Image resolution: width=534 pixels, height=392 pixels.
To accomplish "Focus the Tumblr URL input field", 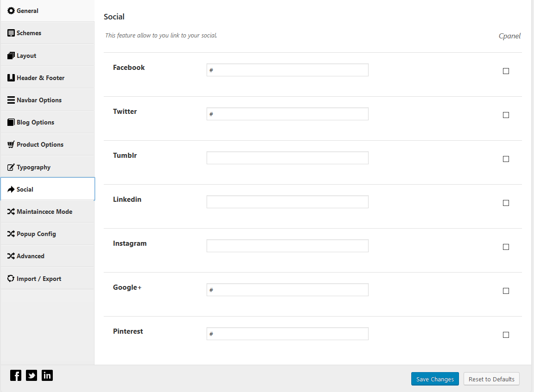I will tap(288, 158).
